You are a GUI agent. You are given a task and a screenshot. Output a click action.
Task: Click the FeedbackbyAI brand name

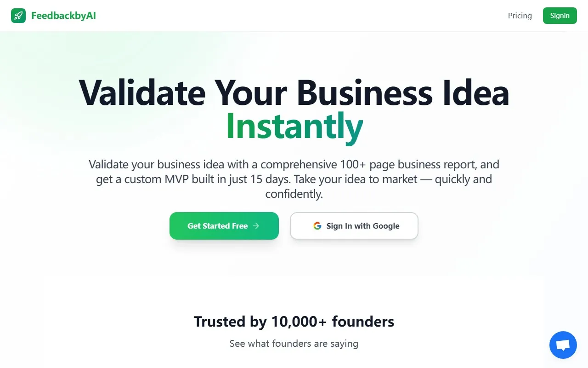click(x=63, y=15)
